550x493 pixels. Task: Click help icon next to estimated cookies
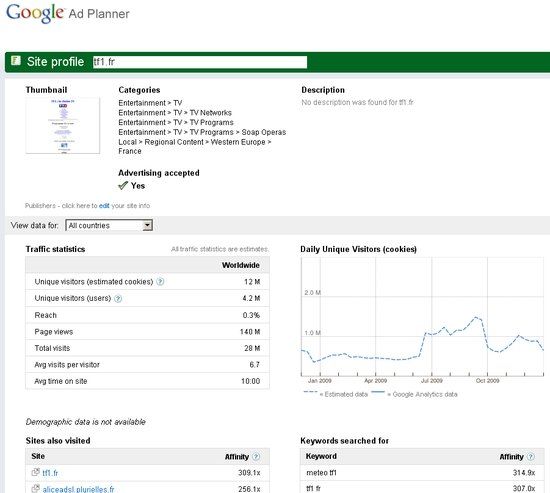160,281
